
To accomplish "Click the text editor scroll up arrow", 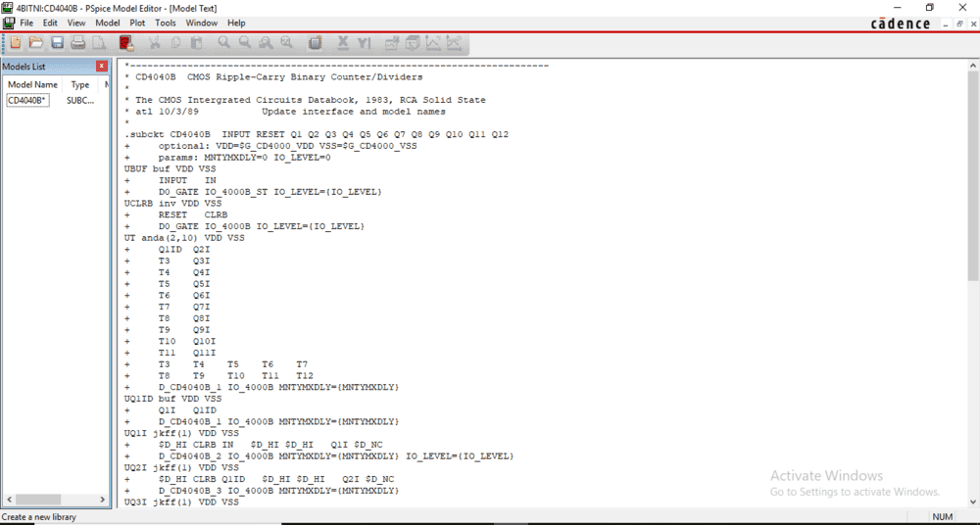I will 974,65.
